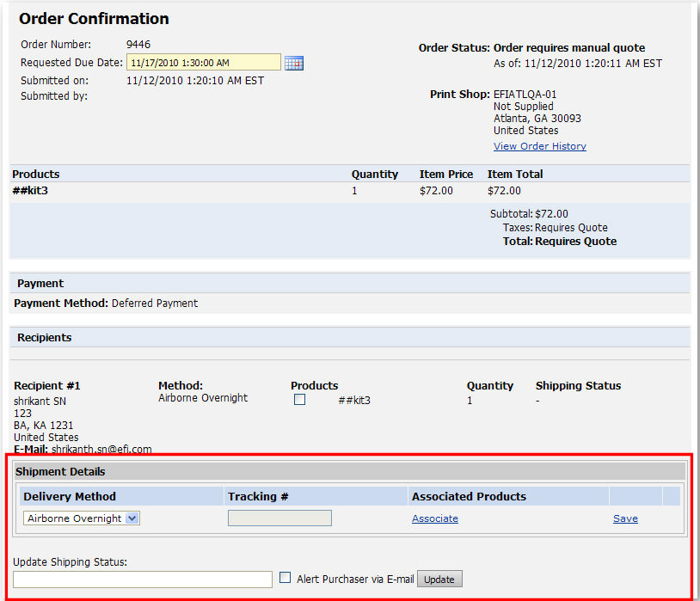Screen dimensions: 700x601
Task: Open the calendar date picker icon
Action: coord(293,62)
